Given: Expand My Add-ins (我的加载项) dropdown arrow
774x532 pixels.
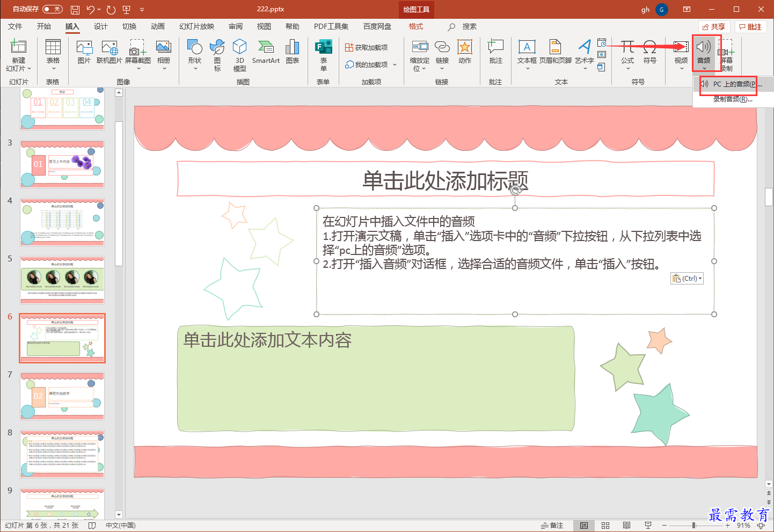Looking at the screenshot, I should 395,64.
